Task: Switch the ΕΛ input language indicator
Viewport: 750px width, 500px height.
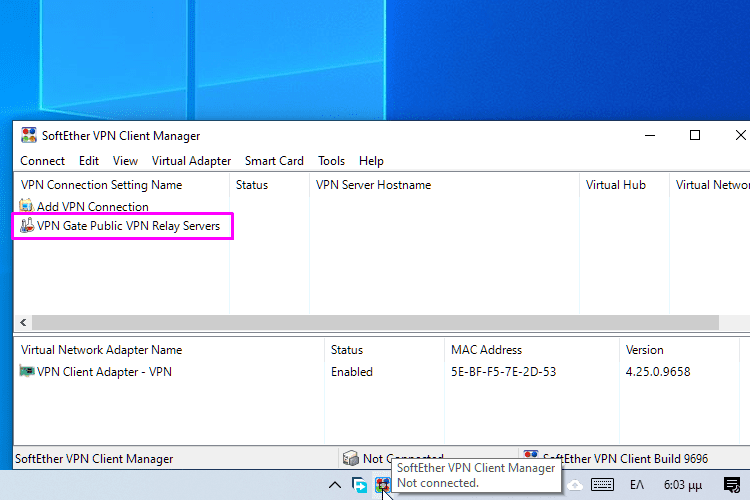Action: click(x=637, y=485)
